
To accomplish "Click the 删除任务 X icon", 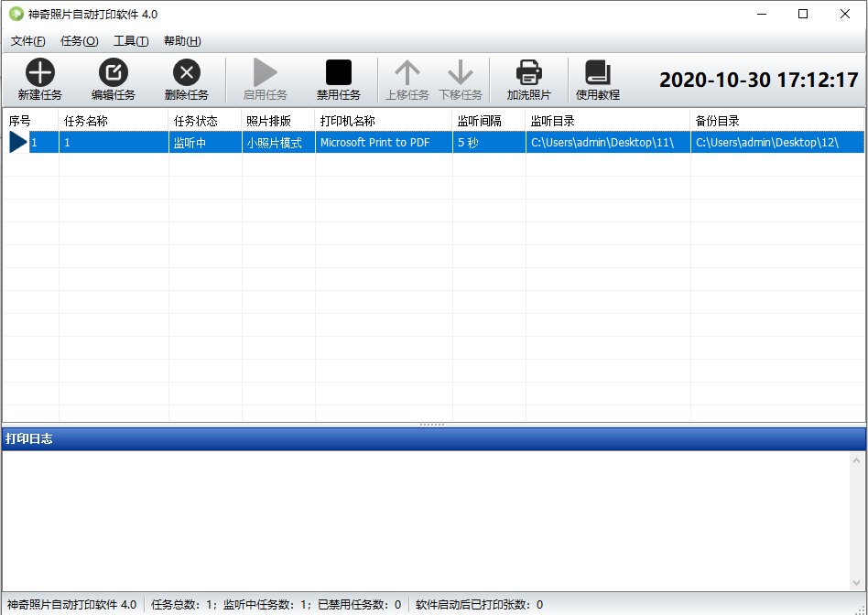I will tap(187, 72).
